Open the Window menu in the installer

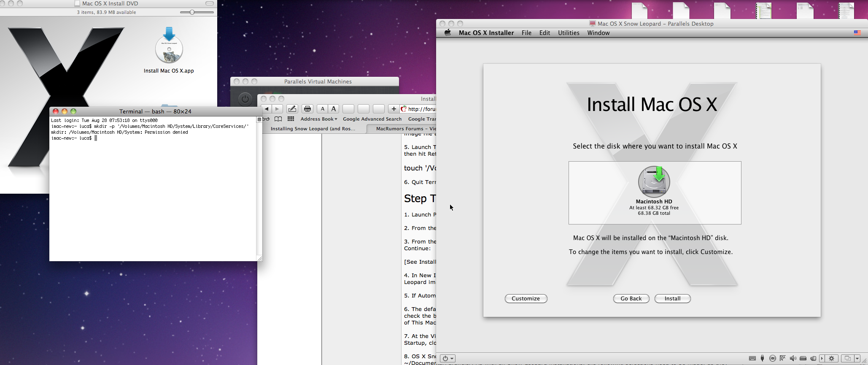point(598,33)
